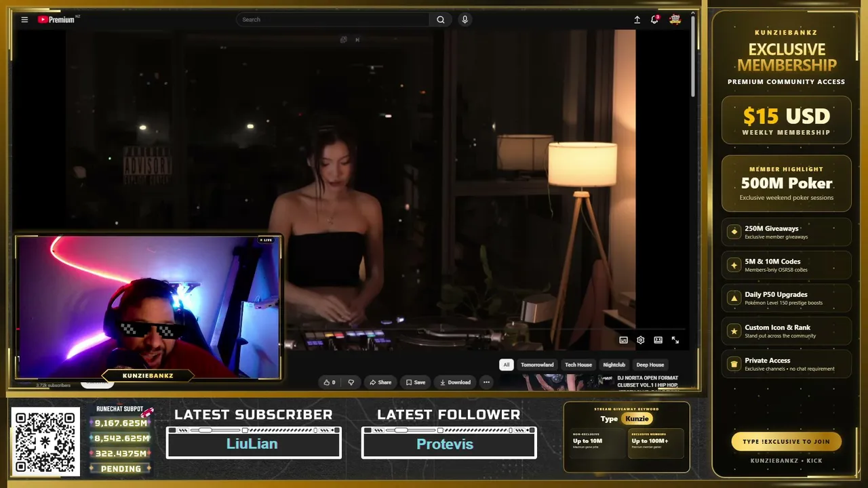
Task: Enter fullscreen on the video player
Action: (x=675, y=340)
